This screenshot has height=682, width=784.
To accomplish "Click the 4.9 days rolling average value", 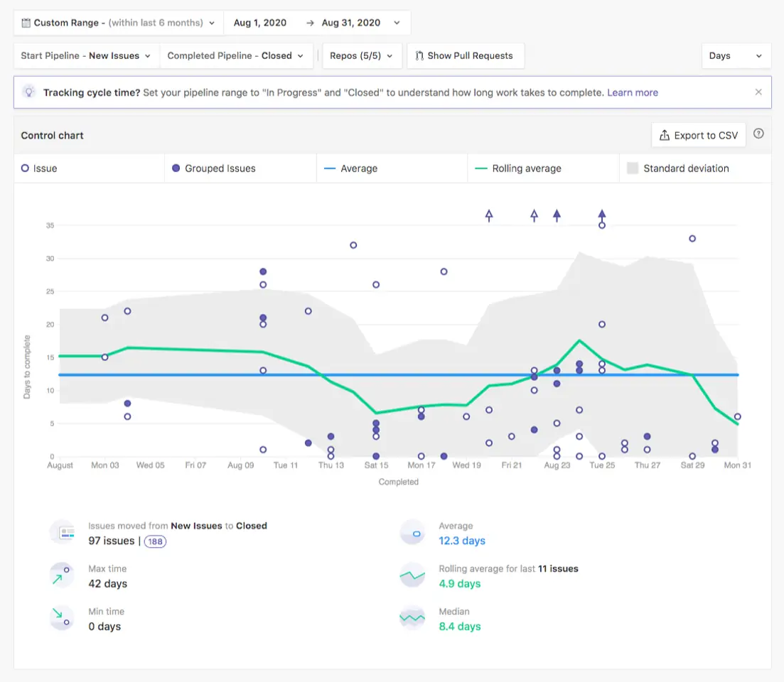I will click(x=459, y=583).
